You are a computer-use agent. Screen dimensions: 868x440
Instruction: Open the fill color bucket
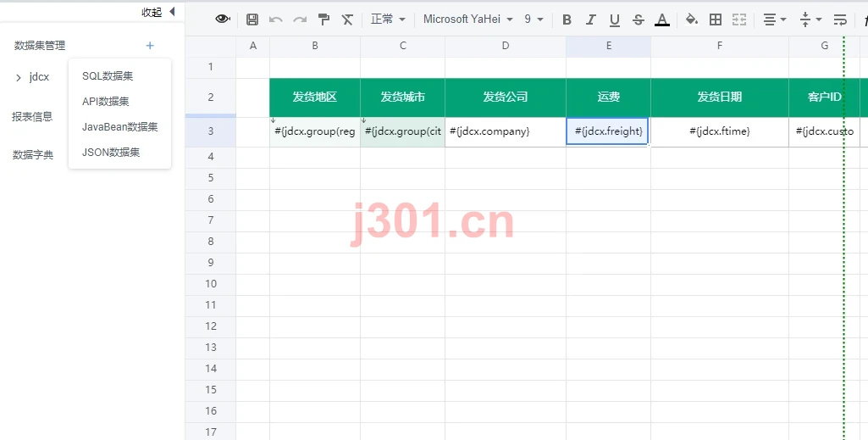pos(691,19)
